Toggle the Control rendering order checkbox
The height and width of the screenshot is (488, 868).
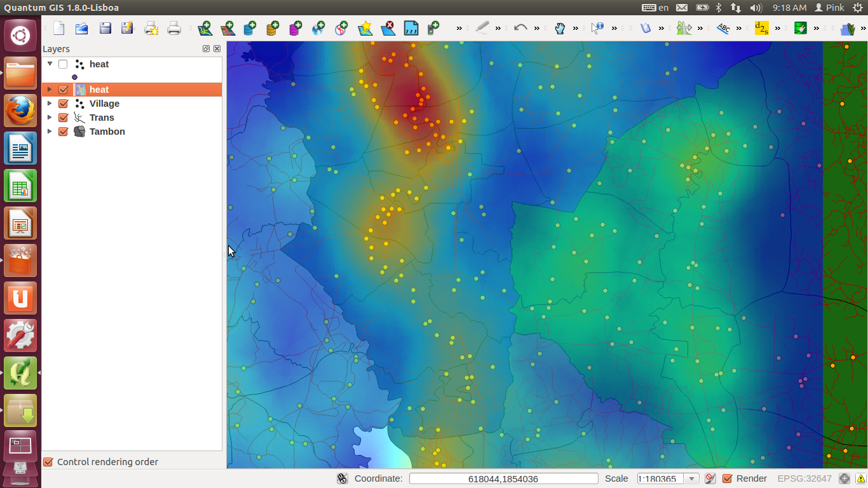point(48,462)
